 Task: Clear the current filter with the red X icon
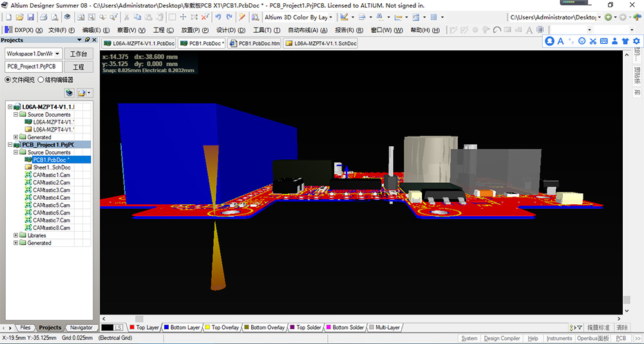click(x=205, y=17)
